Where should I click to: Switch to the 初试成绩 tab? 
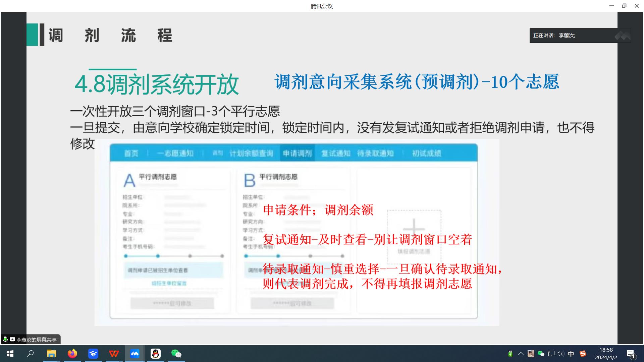point(427,153)
